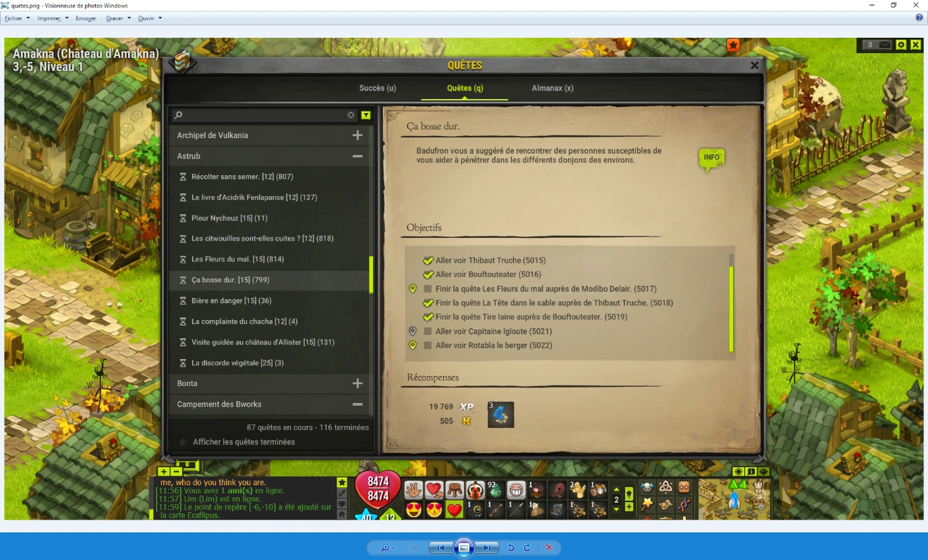This screenshot has height=560, width=928.
Task: Tick checkbox for Les Fleurs du mal objective
Action: [x=428, y=289]
